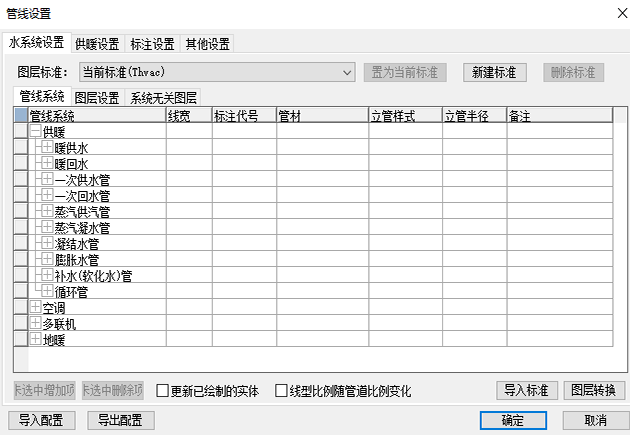Toggle 线型比例随管道比例变化 checkbox
This screenshot has width=630, height=435.
pyautogui.click(x=282, y=391)
